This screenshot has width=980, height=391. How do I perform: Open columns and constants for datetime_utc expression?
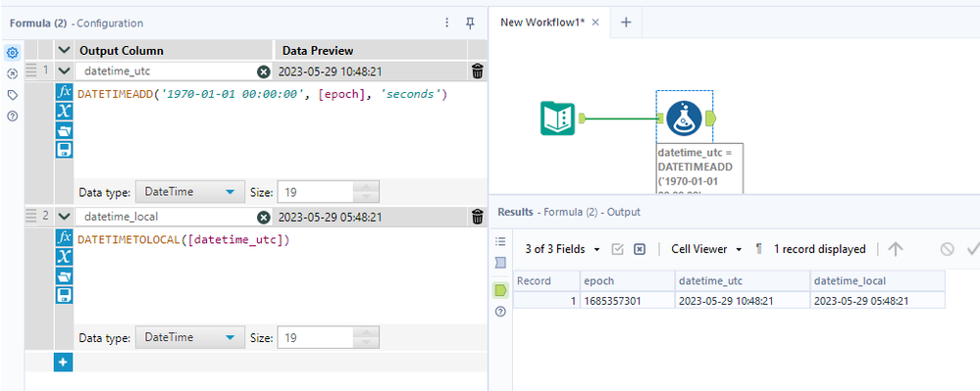pyautogui.click(x=64, y=111)
